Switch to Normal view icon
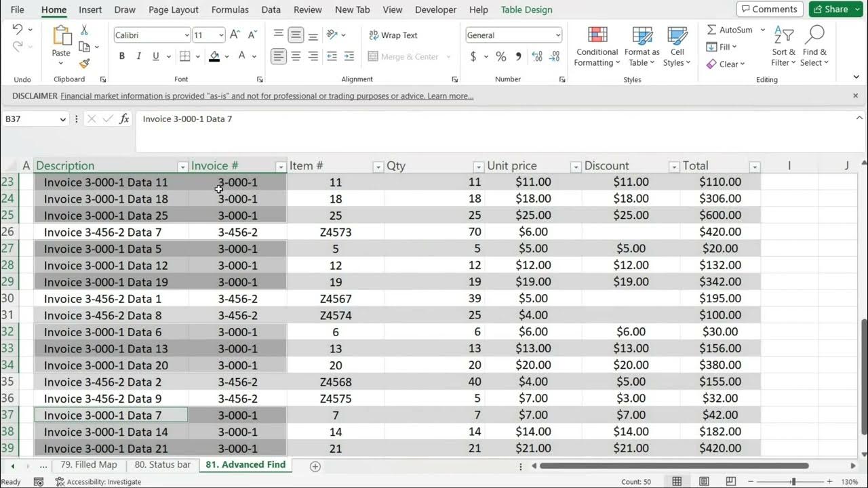This screenshot has height=488, width=868. 677,481
